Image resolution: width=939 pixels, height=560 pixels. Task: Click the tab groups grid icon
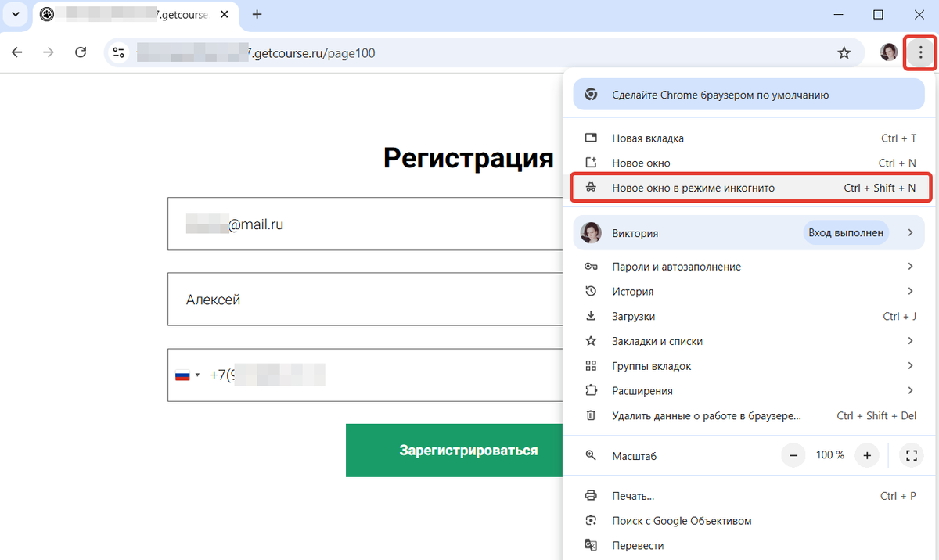click(x=592, y=366)
